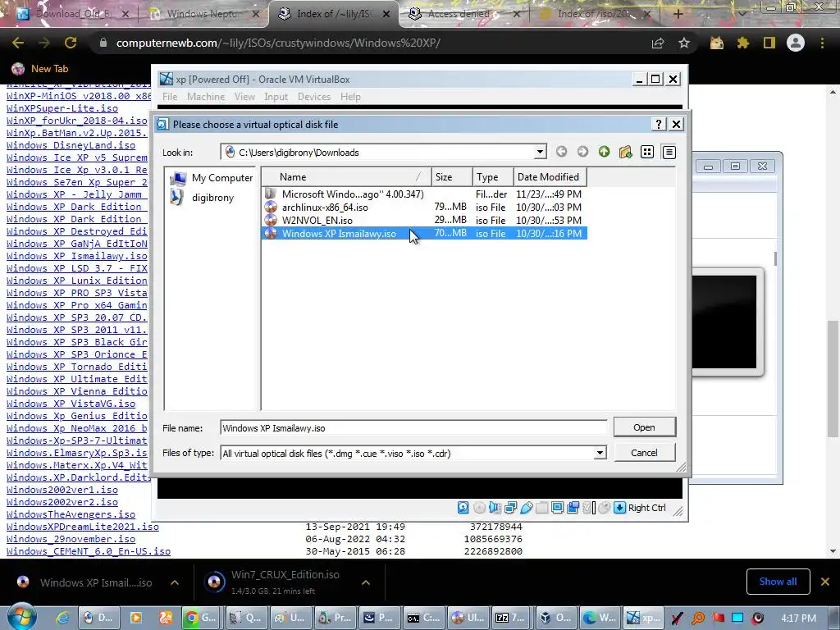Close the downloads bar
Image resolution: width=840 pixels, height=630 pixels.
tap(825, 582)
